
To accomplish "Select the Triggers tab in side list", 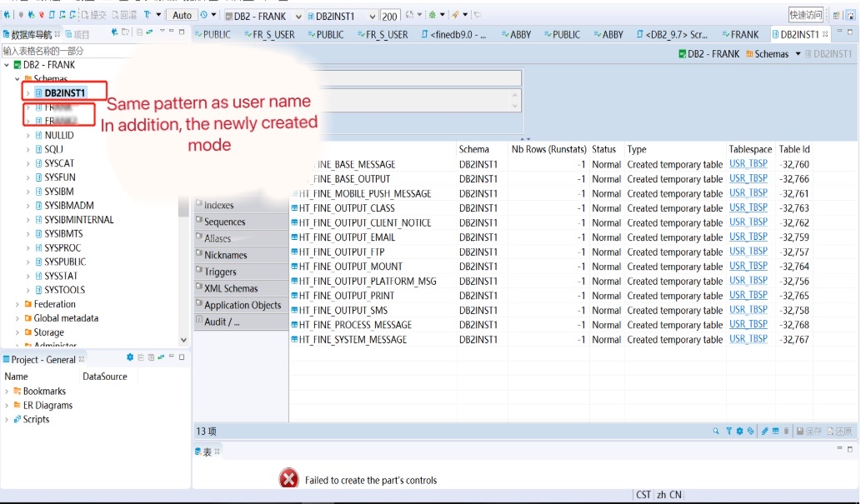I will click(x=220, y=272).
